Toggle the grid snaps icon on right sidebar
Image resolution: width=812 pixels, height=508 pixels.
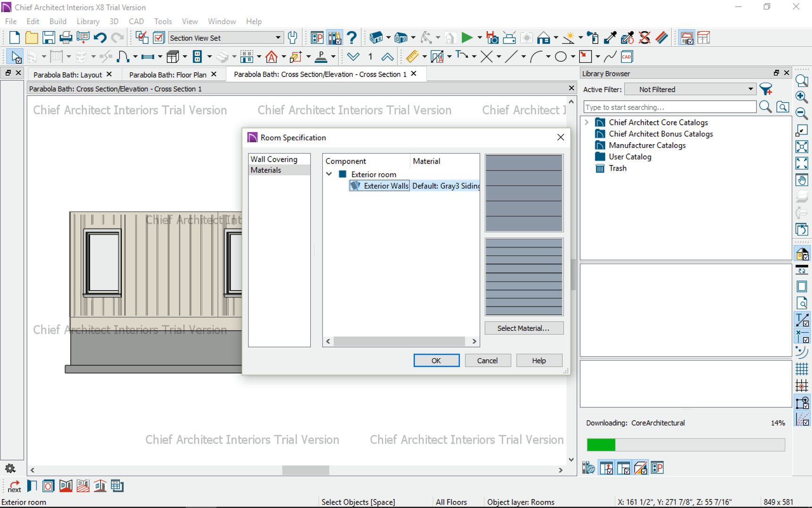pyautogui.click(x=802, y=386)
